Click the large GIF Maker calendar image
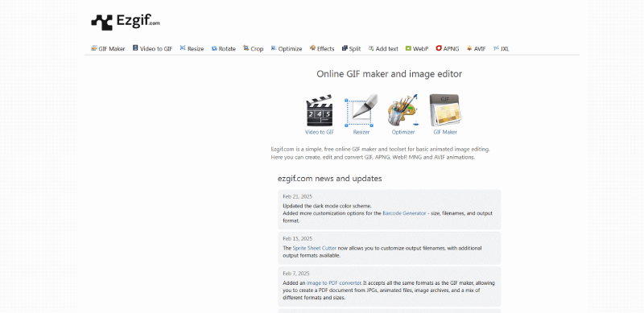This screenshot has height=313, width=644. [x=445, y=110]
